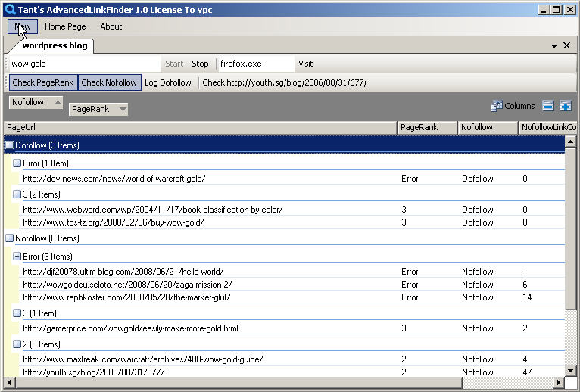Open the About menu

111,26
